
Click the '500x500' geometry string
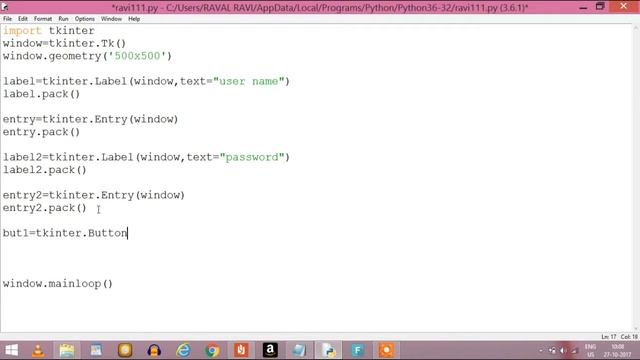[x=137, y=56]
